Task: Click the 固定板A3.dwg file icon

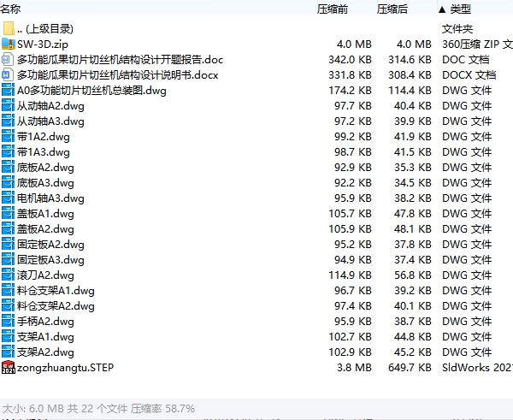Action: pyautogui.click(x=9, y=259)
